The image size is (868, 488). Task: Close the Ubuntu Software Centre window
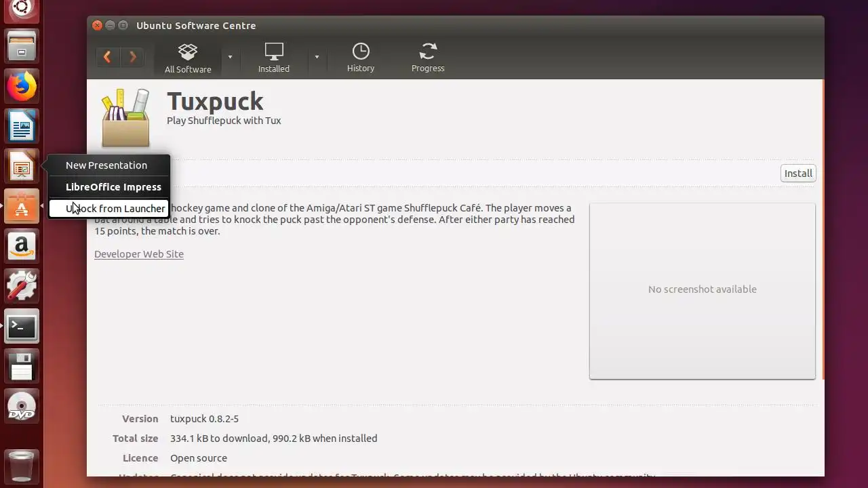tap(97, 25)
